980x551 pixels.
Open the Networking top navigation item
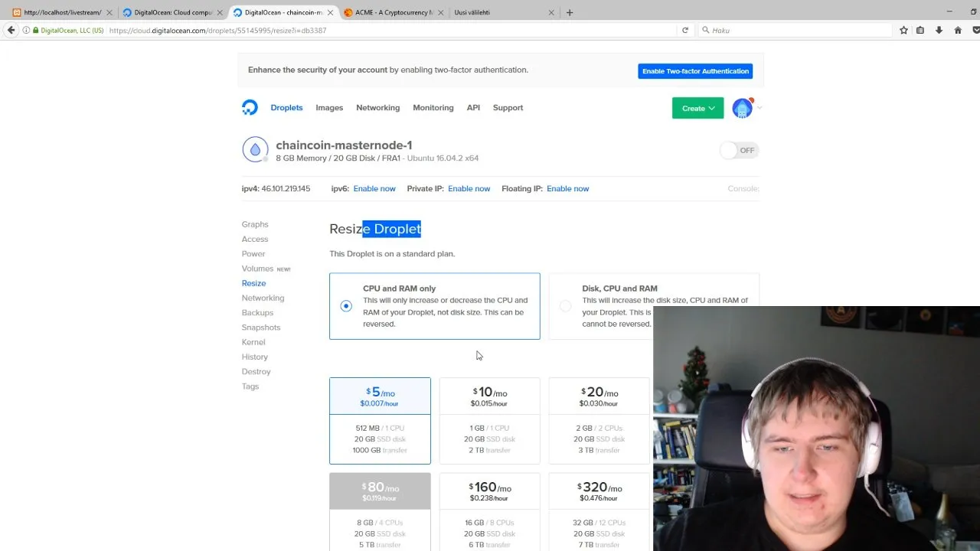point(377,108)
